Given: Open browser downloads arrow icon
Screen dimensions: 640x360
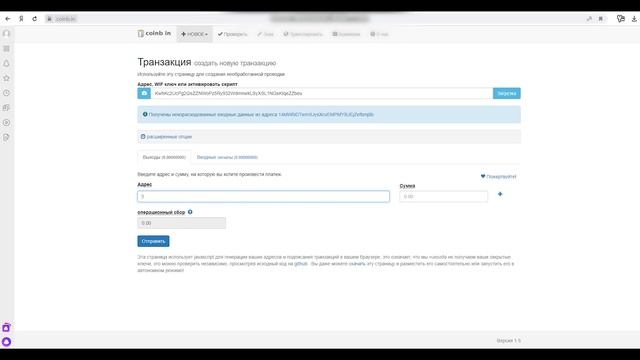Looking at the screenshot, I should (634, 19).
